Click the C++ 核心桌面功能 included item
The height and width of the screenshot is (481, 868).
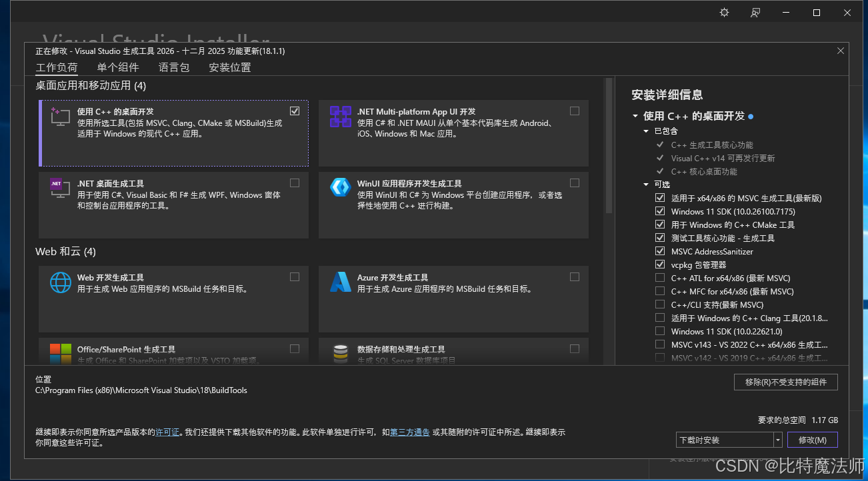pyautogui.click(x=704, y=171)
